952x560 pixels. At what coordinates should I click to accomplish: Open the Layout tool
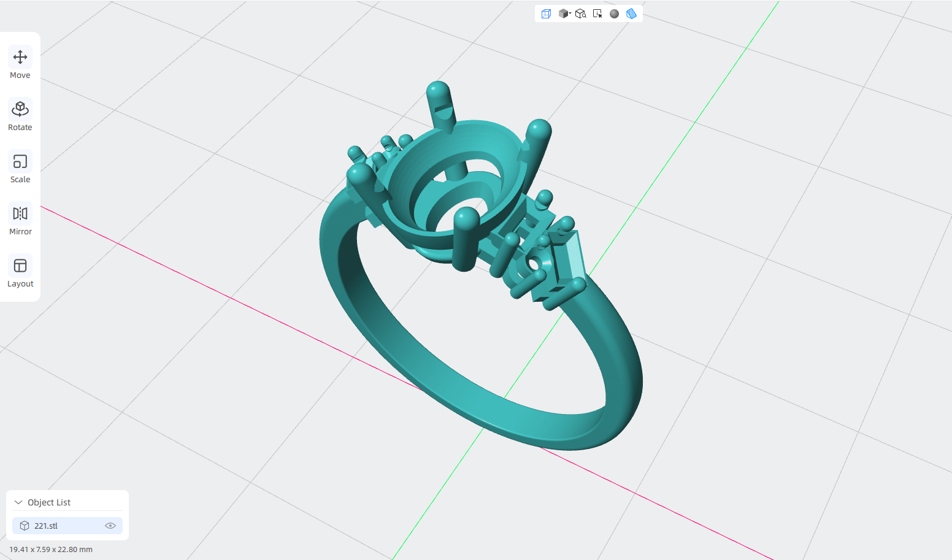click(20, 272)
